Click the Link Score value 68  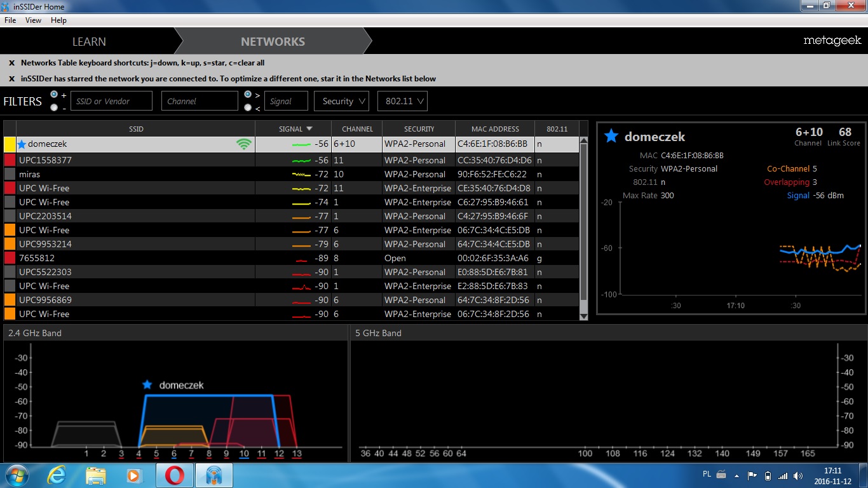pos(845,132)
